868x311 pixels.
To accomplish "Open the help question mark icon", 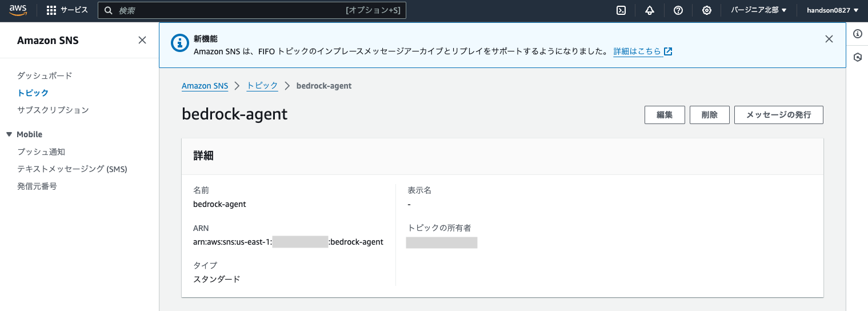I will tap(678, 10).
